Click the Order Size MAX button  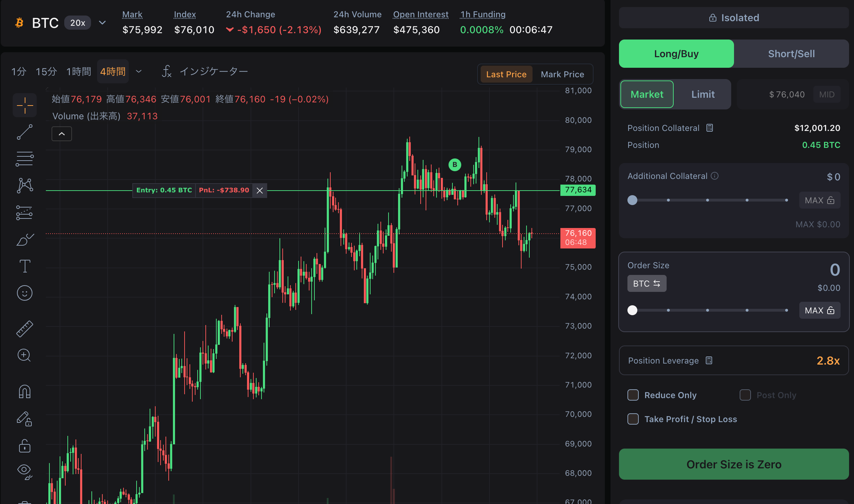(819, 310)
